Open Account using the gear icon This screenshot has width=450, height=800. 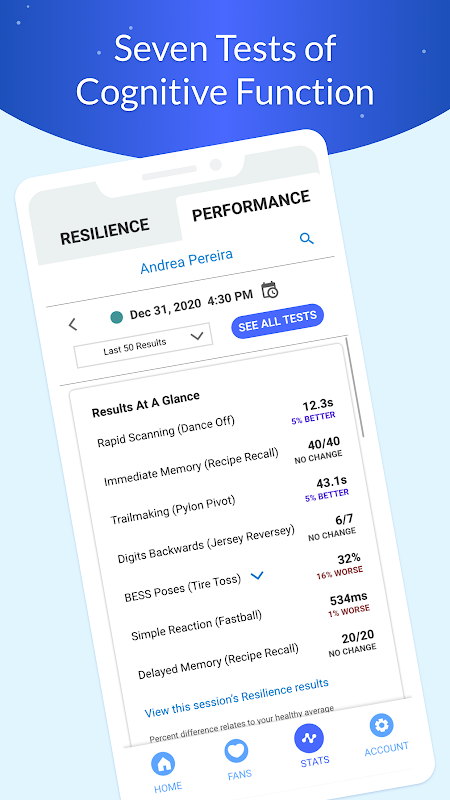point(382,725)
